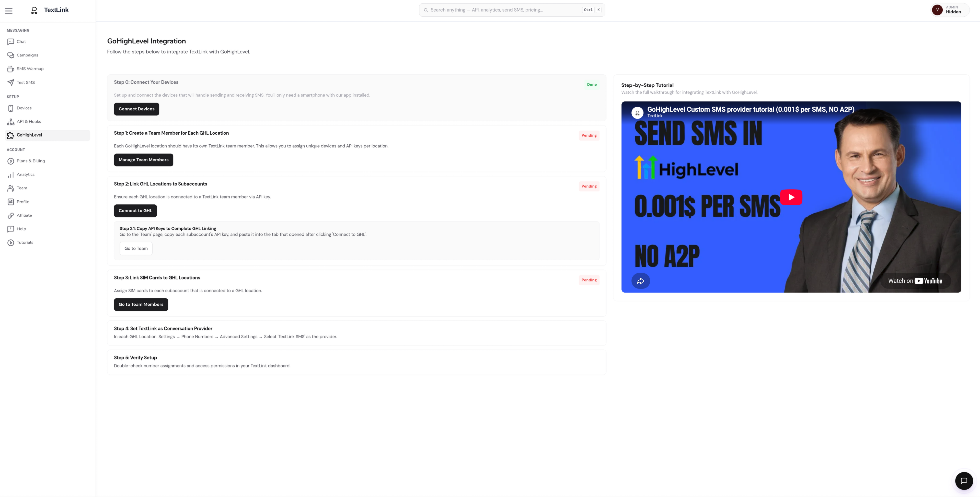The image size is (980, 497).
Task: Click the Connect to GHL button
Action: (x=135, y=211)
